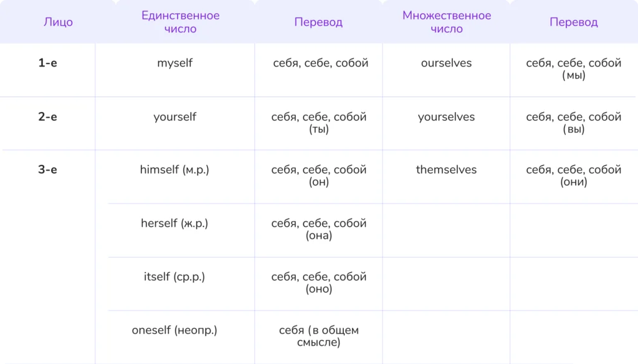Click the "3-е" row label
The image size is (638, 364).
pos(47,170)
